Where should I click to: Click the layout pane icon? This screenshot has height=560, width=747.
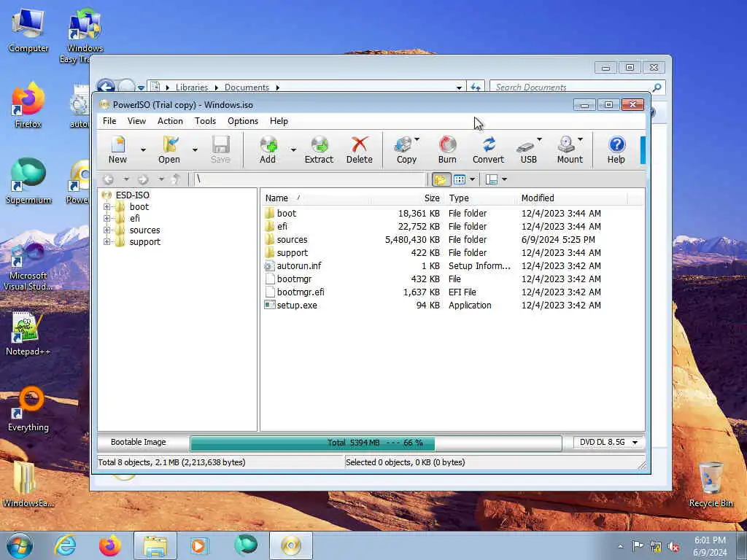492,179
